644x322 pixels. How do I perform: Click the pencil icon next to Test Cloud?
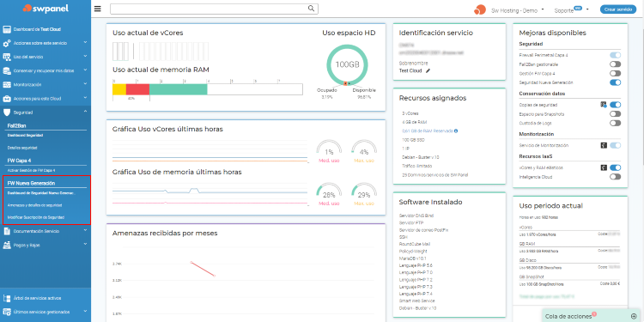coord(428,70)
